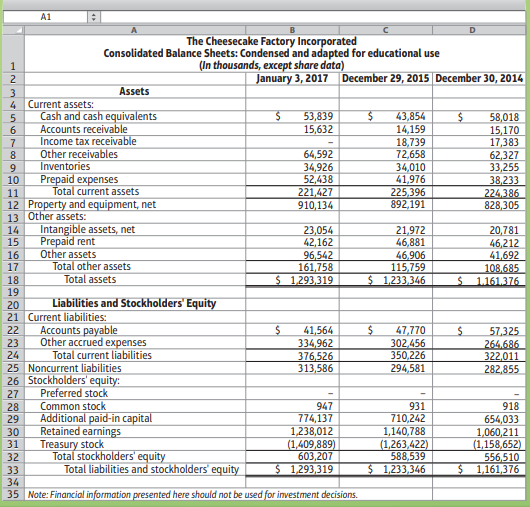Select the 'Total assets' label cell in row 18
This screenshot has height=507, width=530.
click(135, 280)
